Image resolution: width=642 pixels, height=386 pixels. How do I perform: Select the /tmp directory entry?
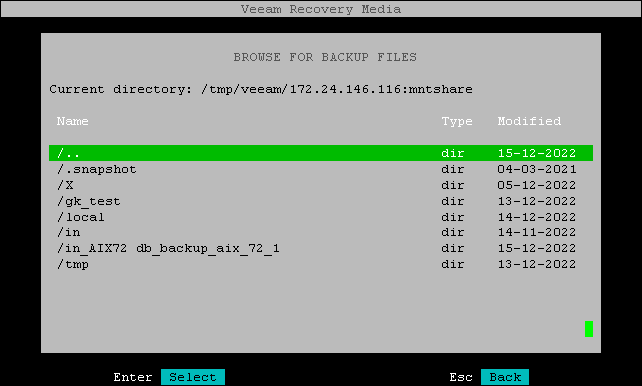pos(321,264)
